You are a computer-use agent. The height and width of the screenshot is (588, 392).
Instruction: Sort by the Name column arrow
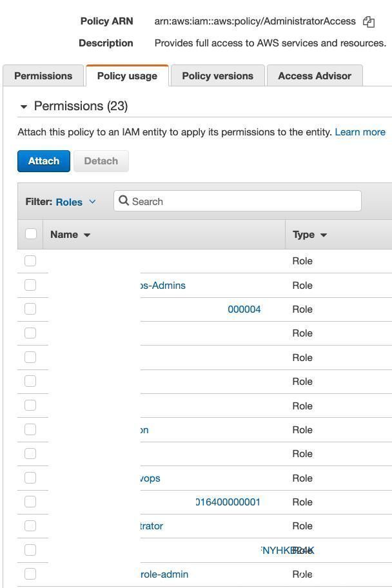(x=87, y=235)
